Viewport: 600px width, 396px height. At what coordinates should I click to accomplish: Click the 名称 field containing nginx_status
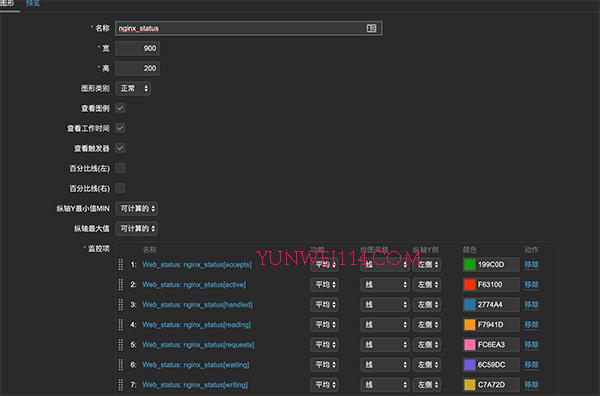coord(249,28)
